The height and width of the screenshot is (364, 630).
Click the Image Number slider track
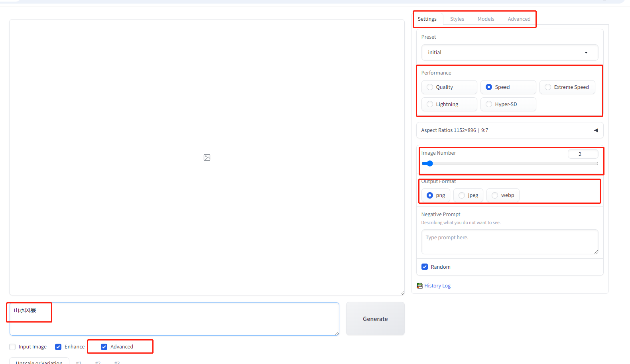[510, 163]
